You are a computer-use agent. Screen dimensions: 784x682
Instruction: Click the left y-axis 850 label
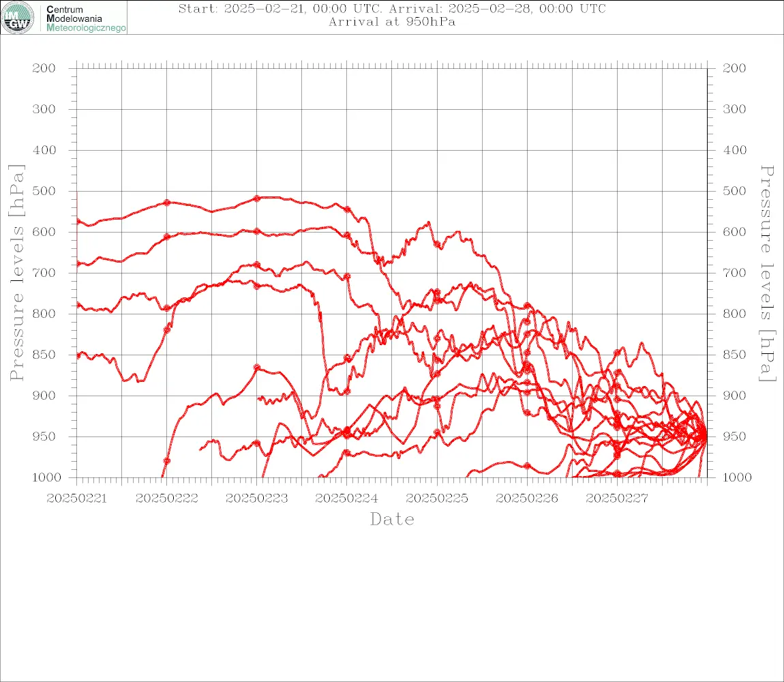(44, 355)
